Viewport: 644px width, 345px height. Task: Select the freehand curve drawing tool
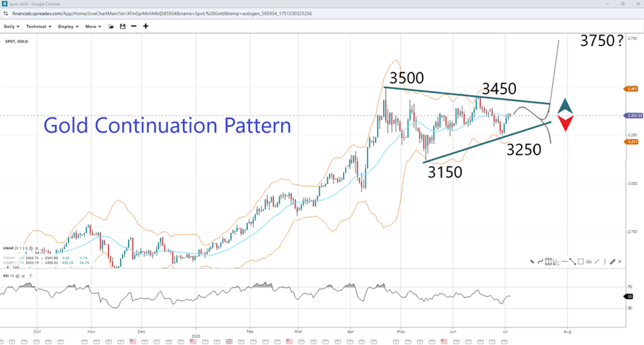(540, 261)
